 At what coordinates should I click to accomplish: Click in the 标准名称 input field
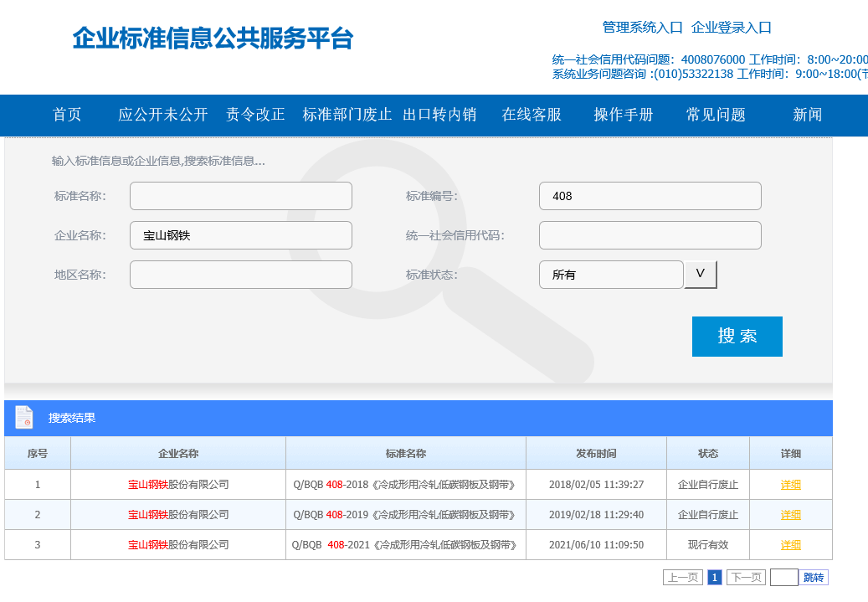click(x=241, y=196)
